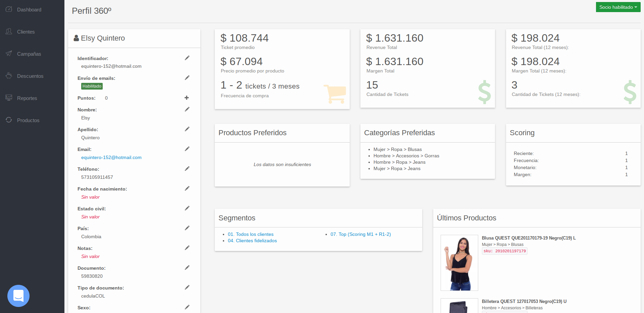Screen dimensions: 644x313
Task: Open the Productos sidebar entry
Action: [x=28, y=120]
